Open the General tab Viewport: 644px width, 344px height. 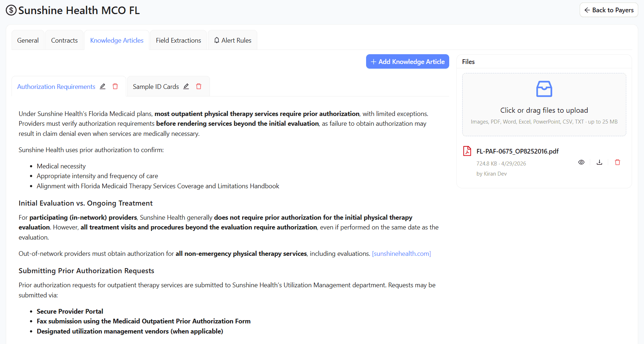pyautogui.click(x=28, y=40)
